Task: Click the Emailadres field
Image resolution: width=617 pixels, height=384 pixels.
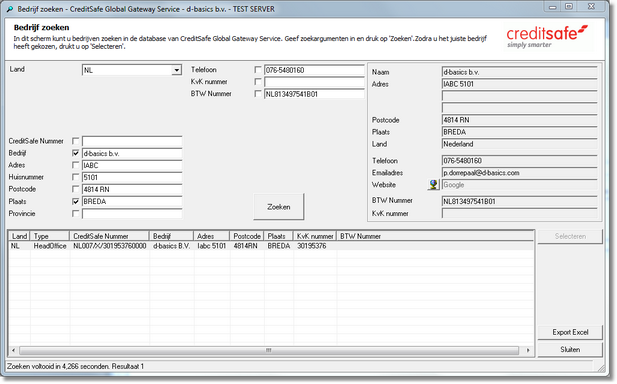Action: (519, 173)
